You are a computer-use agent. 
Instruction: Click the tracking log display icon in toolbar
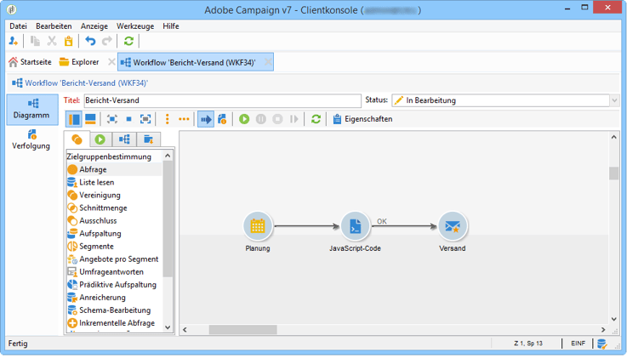[x=222, y=119]
